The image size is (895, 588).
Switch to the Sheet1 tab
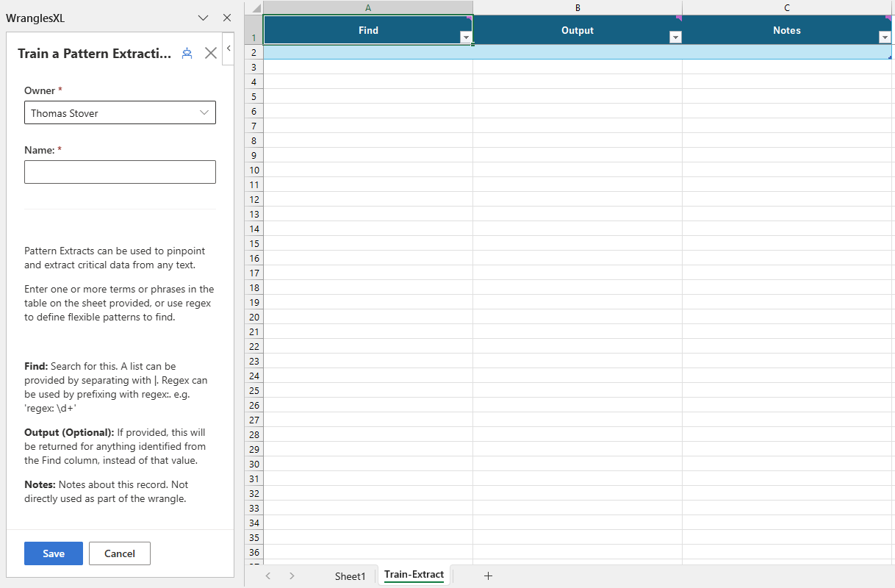click(x=350, y=576)
